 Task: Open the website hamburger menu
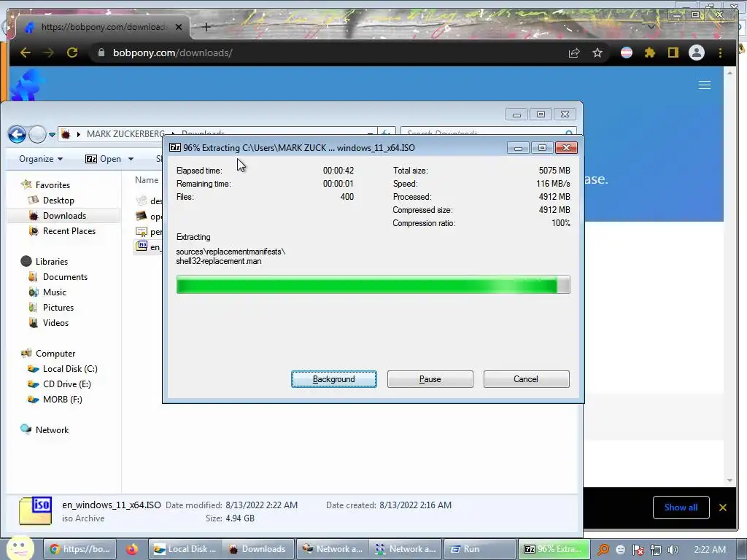pyautogui.click(x=704, y=85)
